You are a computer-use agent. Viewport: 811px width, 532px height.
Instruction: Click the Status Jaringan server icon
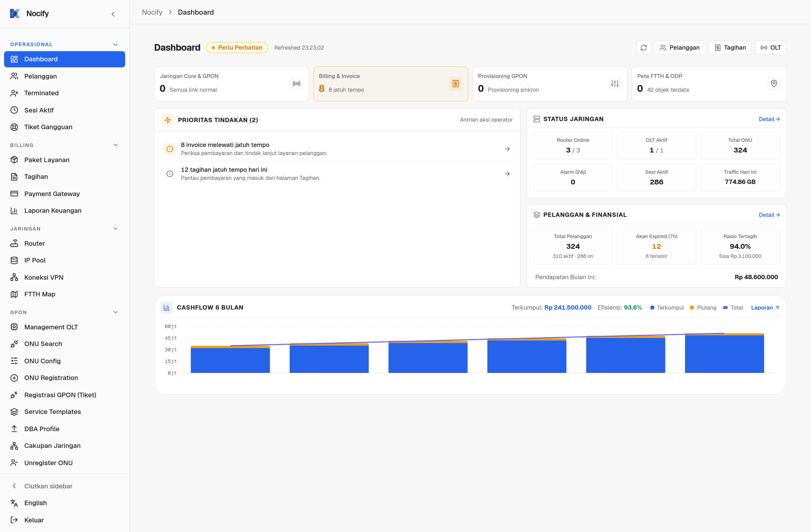point(537,119)
